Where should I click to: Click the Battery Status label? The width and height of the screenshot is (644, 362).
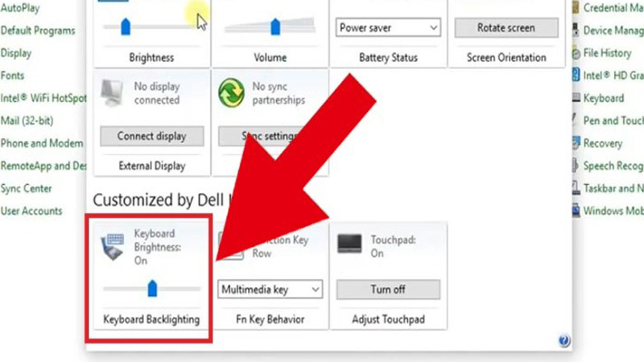pyautogui.click(x=389, y=57)
